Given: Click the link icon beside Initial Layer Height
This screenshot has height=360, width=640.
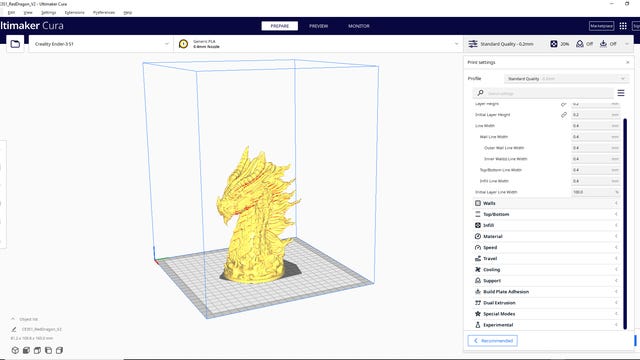Looking at the screenshot, I should [x=564, y=115].
